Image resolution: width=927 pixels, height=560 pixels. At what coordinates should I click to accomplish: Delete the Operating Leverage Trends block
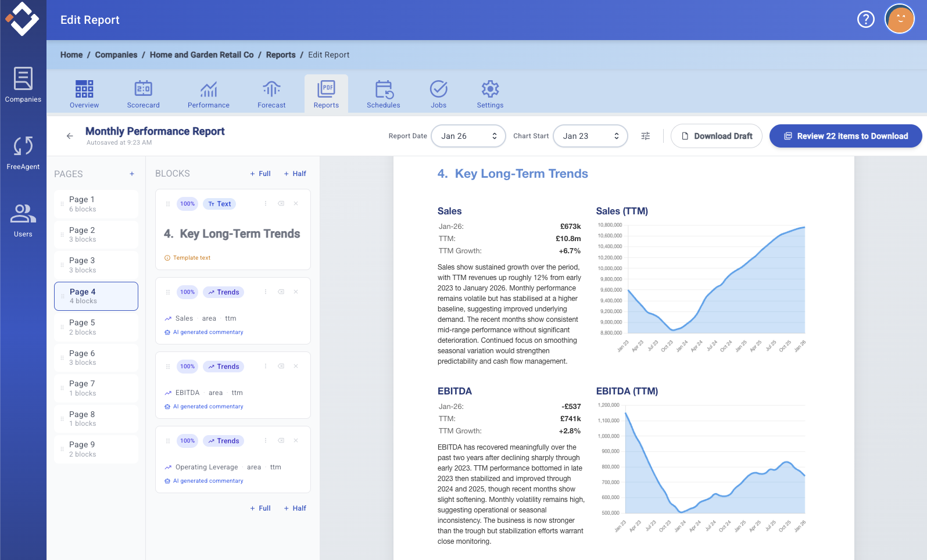click(x=296, y=441)
